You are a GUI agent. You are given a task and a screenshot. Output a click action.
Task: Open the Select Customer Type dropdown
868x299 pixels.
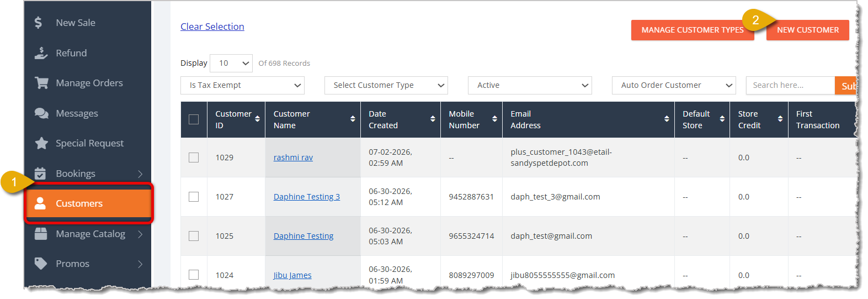pyautogui.click(x=386, y=85)
